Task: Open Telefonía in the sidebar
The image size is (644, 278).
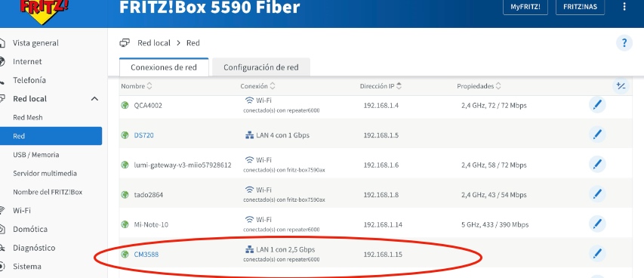Action: click(29, 80)
